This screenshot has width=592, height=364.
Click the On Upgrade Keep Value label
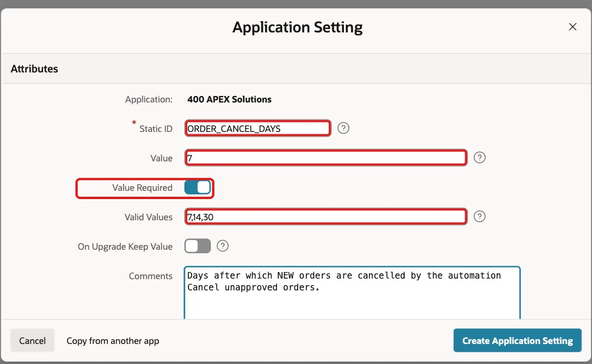pyautogui.click(x=125, y=247)
